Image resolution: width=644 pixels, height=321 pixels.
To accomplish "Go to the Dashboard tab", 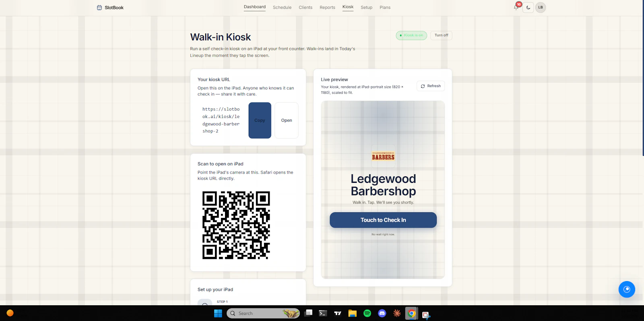I will 255,7.
